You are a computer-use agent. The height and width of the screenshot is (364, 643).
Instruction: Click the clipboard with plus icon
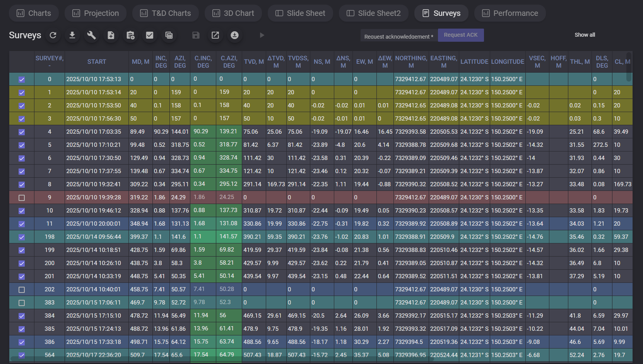130,35
